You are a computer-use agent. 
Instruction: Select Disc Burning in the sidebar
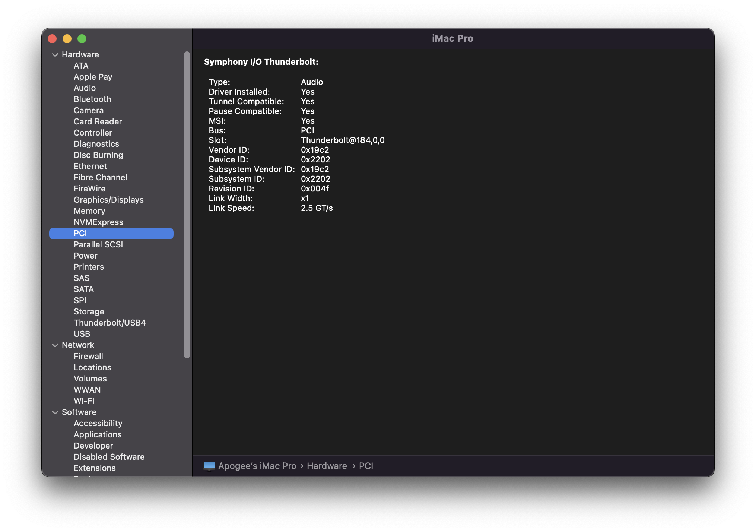click(x=98, y=155)
